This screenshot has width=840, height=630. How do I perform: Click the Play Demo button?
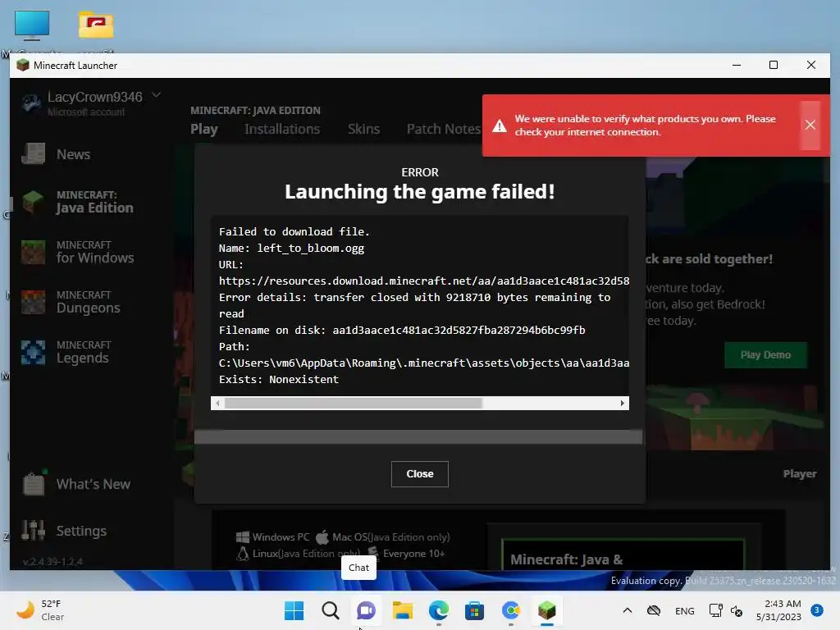[x=765, y=354]
